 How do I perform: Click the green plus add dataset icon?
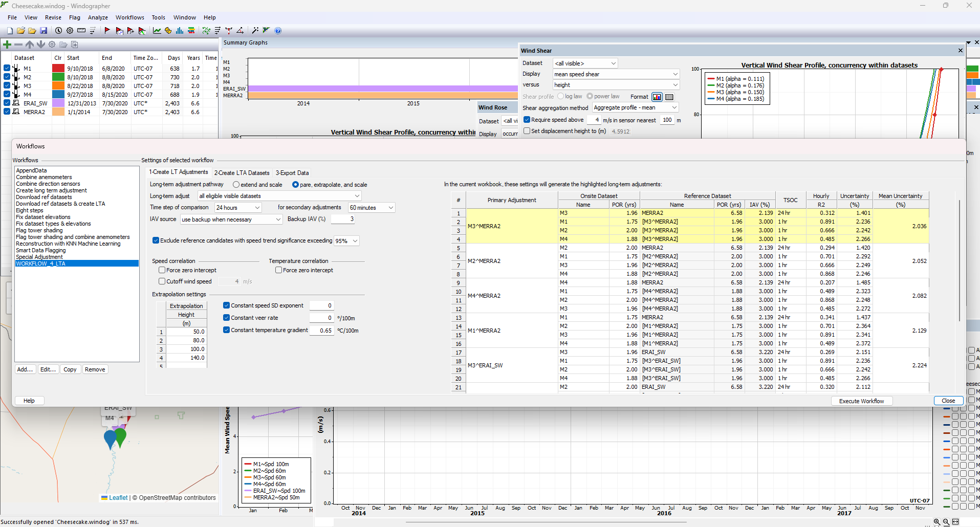click(x=7, y=45)
